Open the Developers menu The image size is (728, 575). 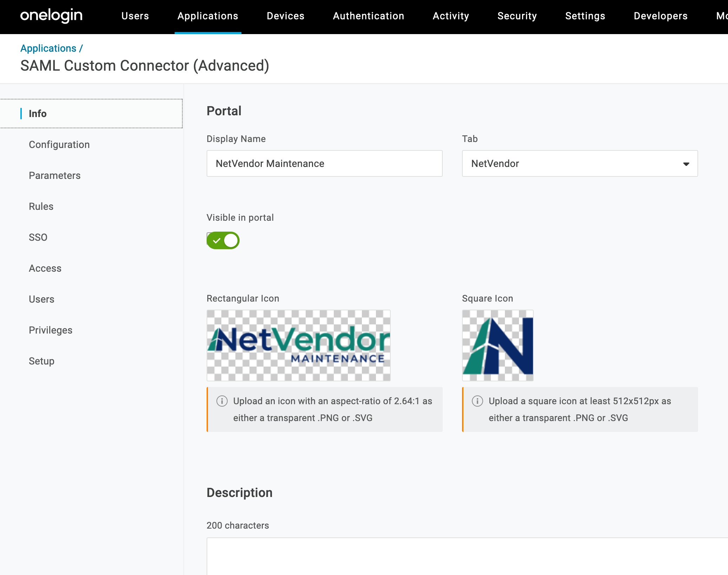coord(660,16)
